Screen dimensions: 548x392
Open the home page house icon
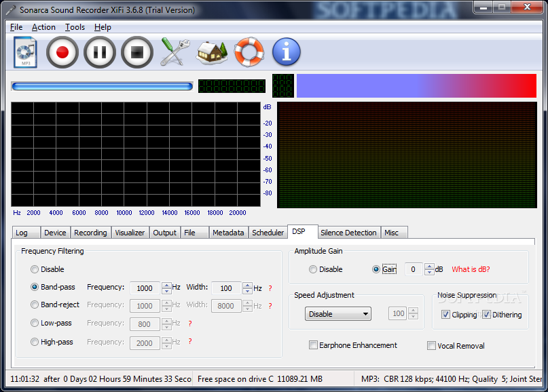(x=211, y=53)
